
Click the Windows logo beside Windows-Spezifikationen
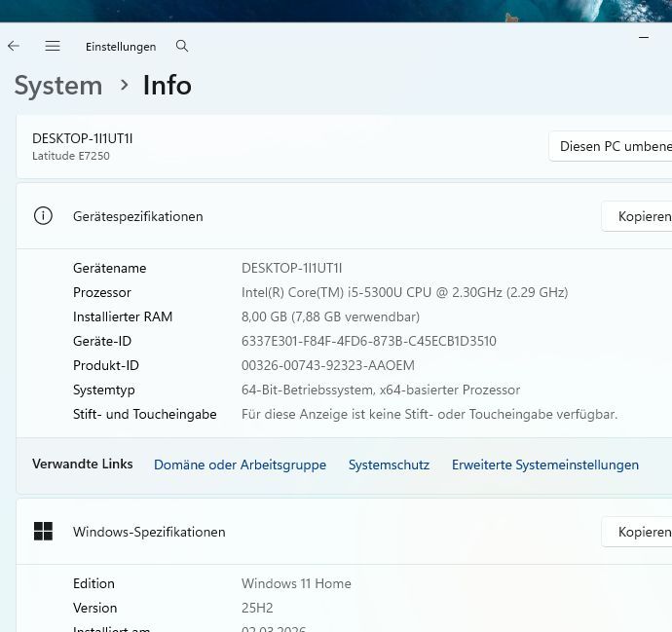[43, 532]
